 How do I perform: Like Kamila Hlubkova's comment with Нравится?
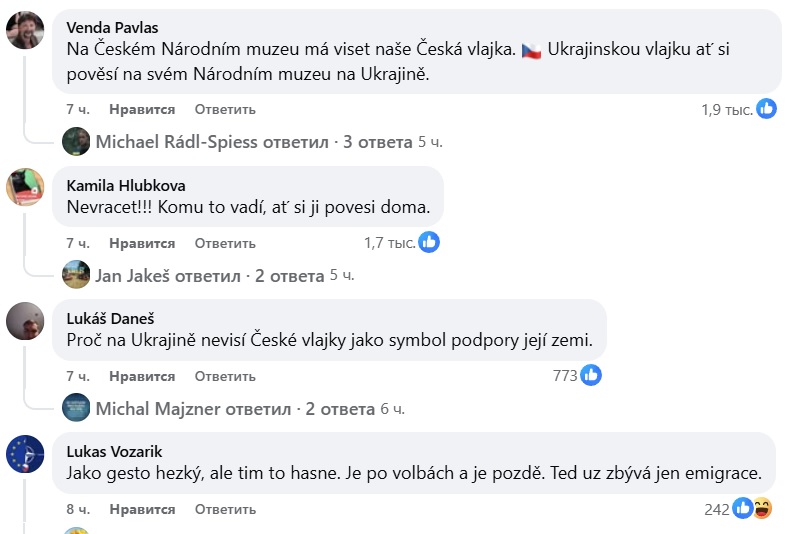142,243
